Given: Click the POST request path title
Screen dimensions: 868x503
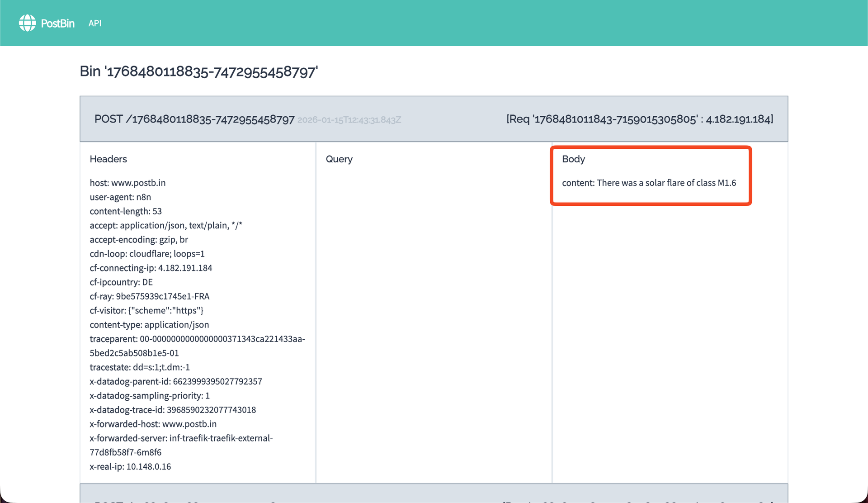Looking at the screenshot, I should pyautogui.click(x=194, y=119).
